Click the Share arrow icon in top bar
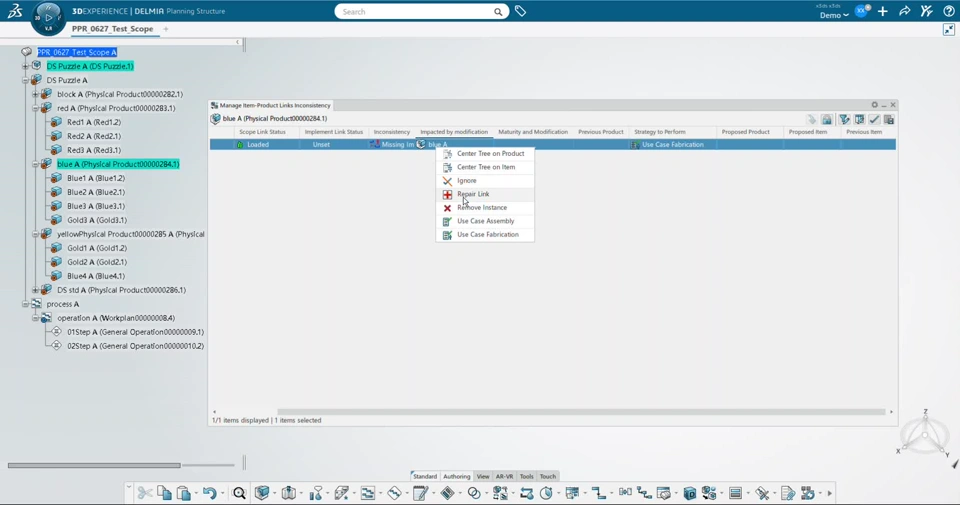 point(904,11)
